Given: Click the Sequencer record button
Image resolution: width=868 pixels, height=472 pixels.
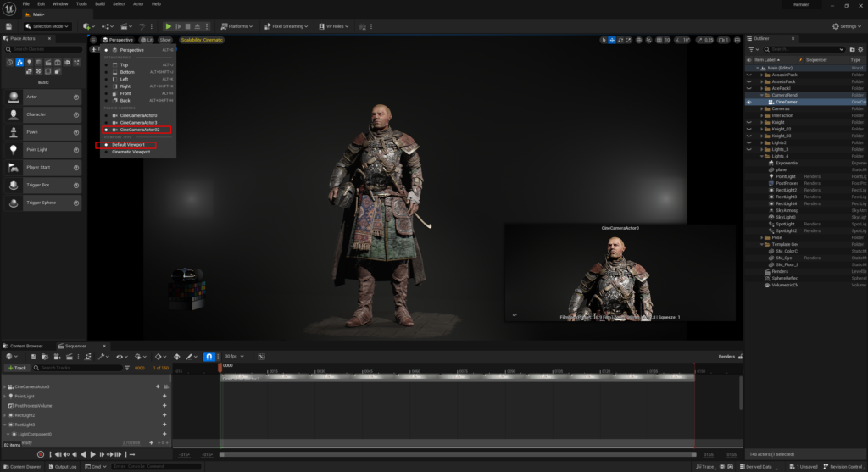Looking at the screenshot, I should point(40,455).
